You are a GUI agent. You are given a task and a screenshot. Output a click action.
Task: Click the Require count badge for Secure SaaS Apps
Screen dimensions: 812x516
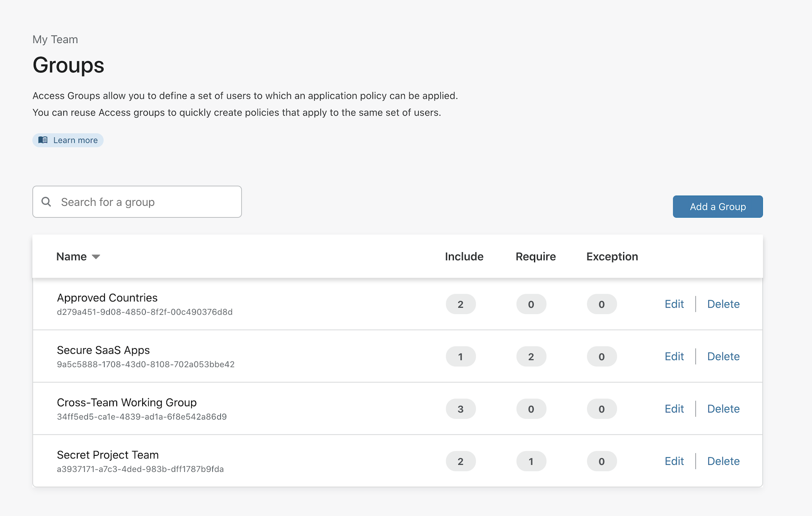(x=531, y=356)
